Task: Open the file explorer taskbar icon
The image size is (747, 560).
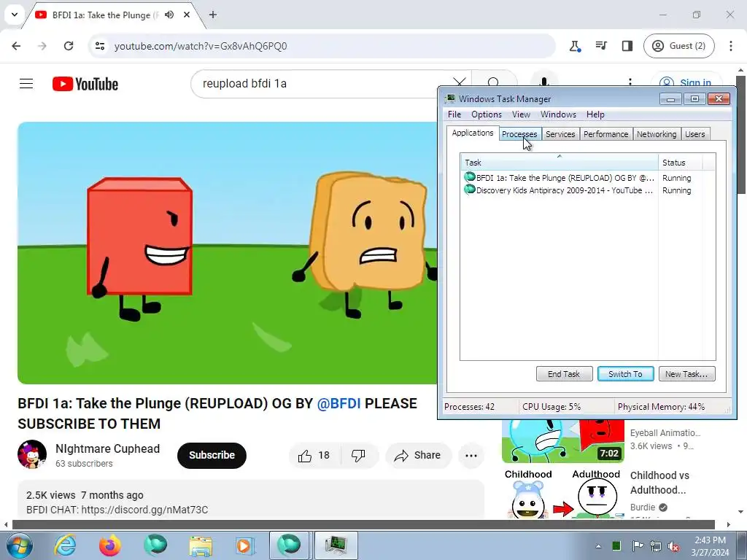Action: tap(201, 545)
